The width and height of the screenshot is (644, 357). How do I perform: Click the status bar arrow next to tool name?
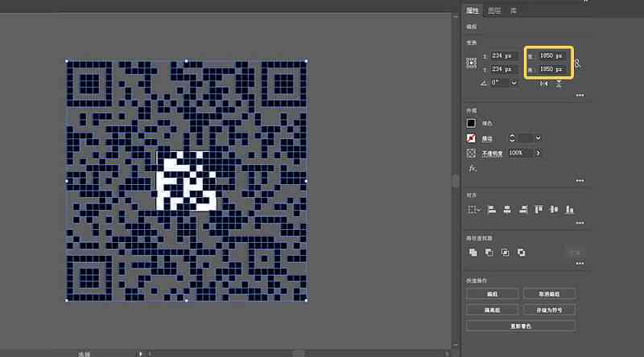click(140, 353)
